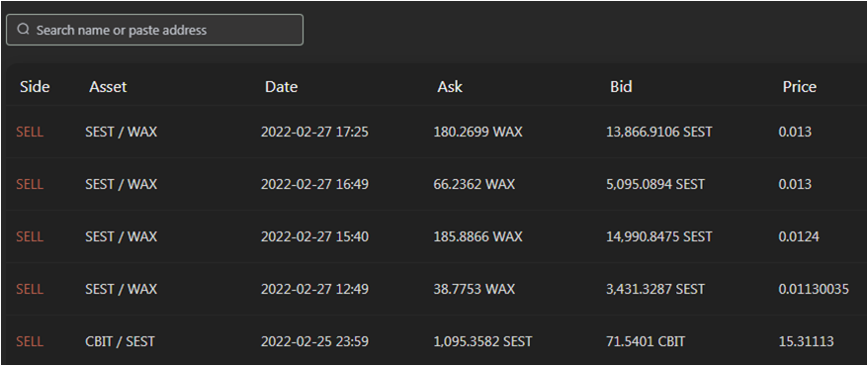The height and width of the screenshot is (366, 868).
Task: Select the trade dated 2022-02-27 17:25
Action: point(434,132)
